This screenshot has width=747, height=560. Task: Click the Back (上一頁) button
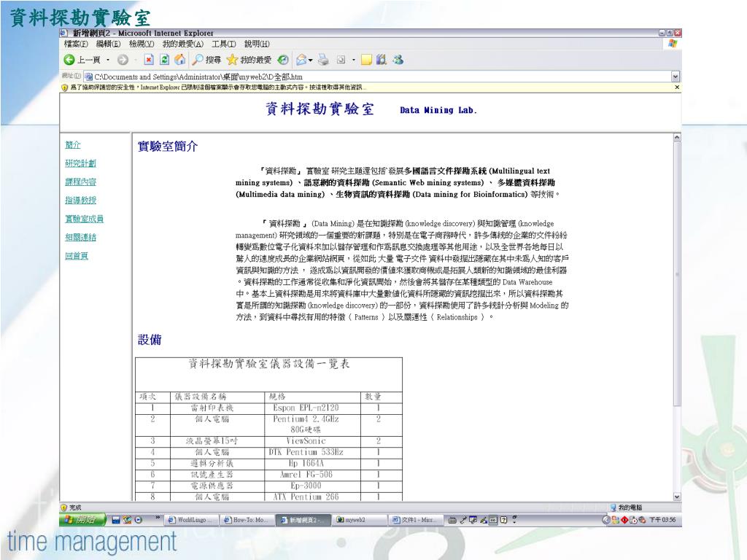pyautogui.click(x=82, y=60)
